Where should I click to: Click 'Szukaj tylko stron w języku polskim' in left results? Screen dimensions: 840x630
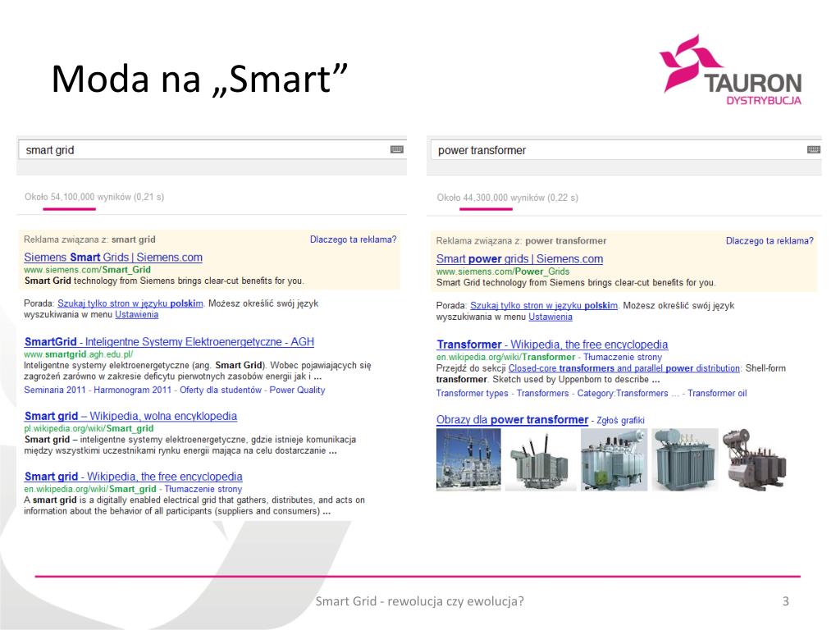[130, 304]
